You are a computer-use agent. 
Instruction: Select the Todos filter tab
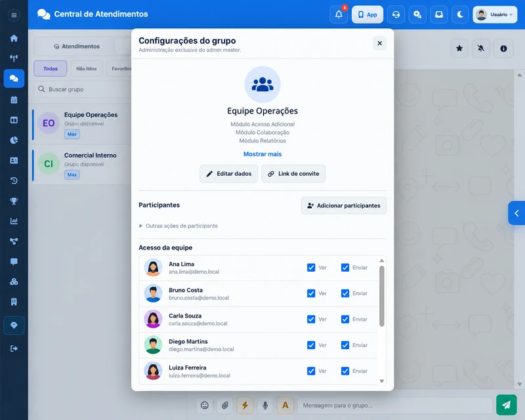tap(51, 69)
